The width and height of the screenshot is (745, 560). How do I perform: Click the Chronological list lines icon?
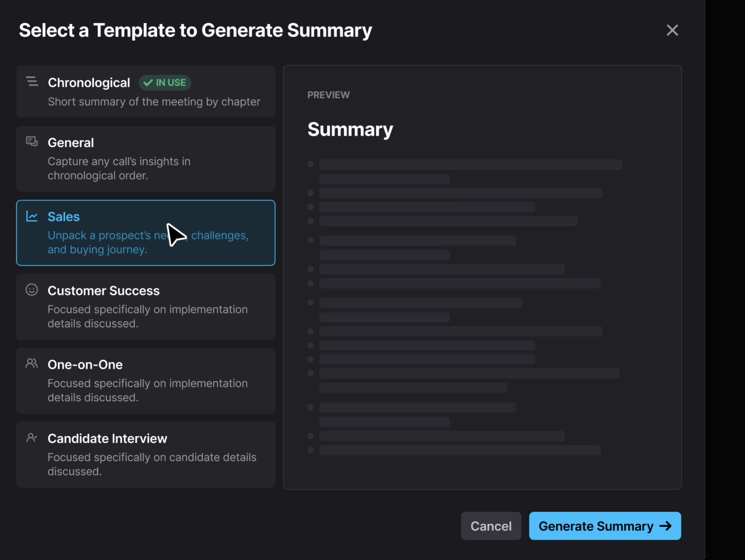coord(32,81)
